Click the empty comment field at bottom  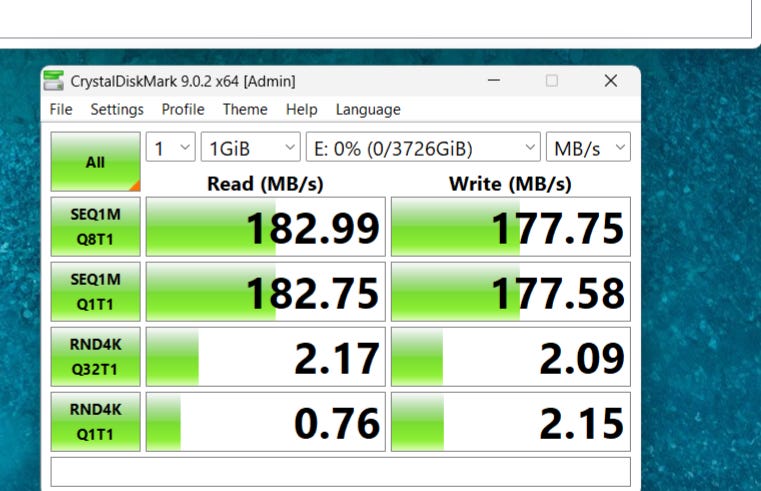pos(341,472)
